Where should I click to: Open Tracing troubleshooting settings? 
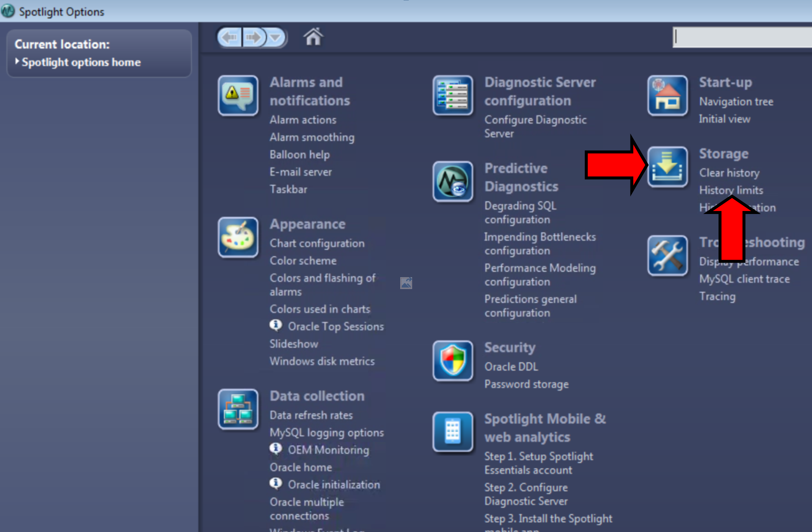(x=717, y=297)
